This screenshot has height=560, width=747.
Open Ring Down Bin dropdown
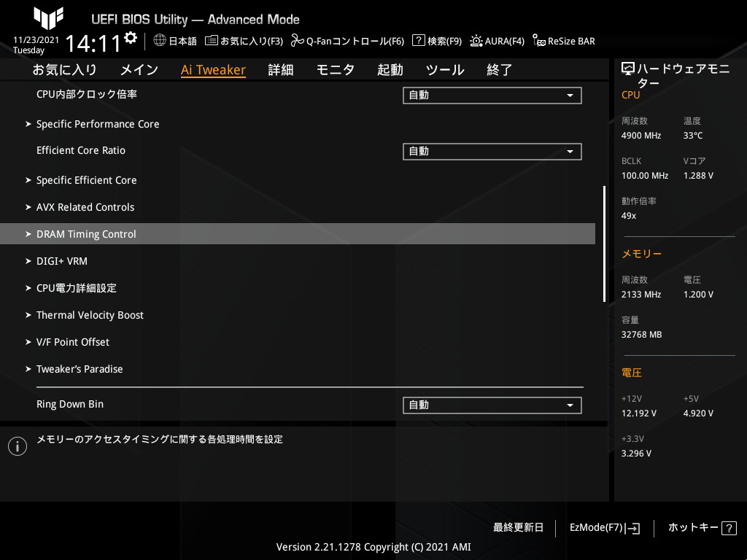point(492,405)
